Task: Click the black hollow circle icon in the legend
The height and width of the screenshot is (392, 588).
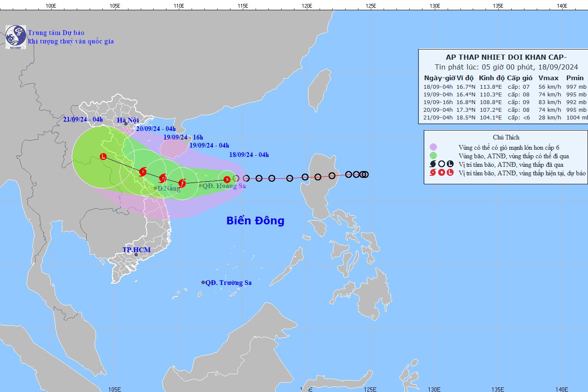Action: [x=442, y=164]
